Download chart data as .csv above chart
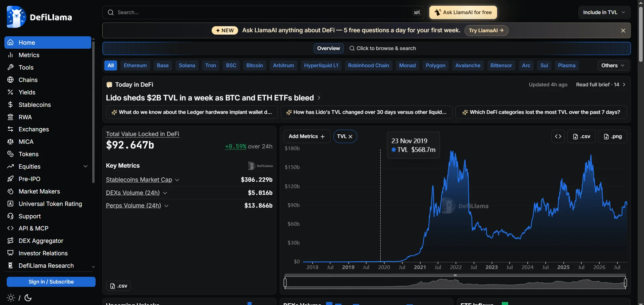 coord(581,136)
